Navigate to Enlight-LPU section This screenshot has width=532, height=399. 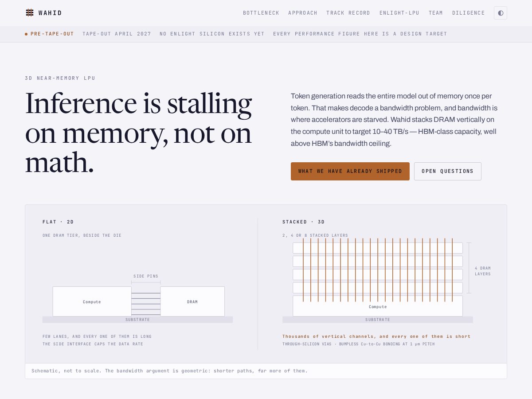coord(399,13)
